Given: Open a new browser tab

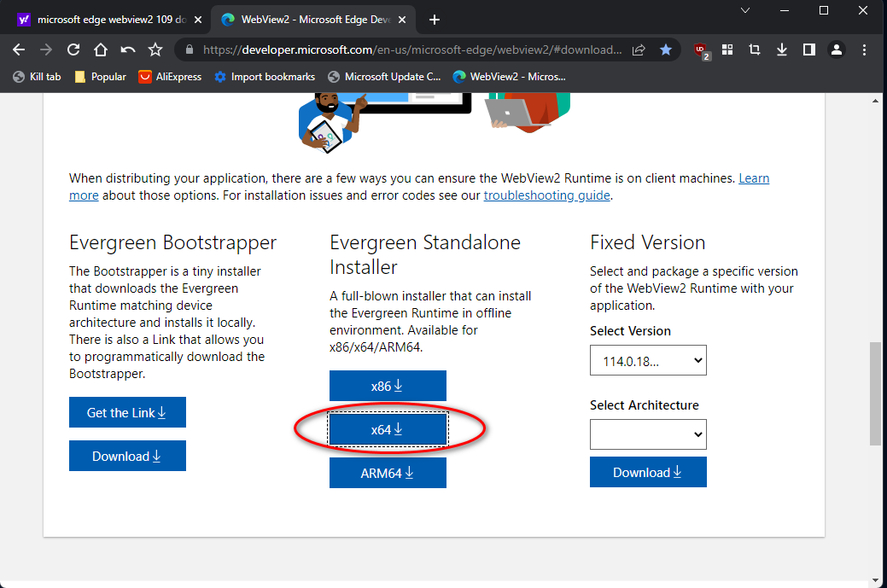Looking at the screenshot, I should [435, 20].
